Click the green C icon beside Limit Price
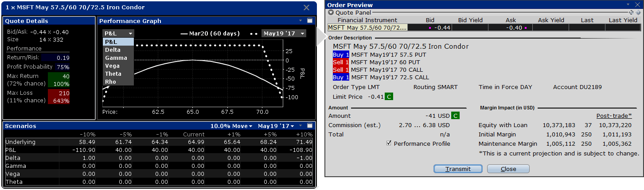Viewport: 644px width, 190px height. click(389, 97)
